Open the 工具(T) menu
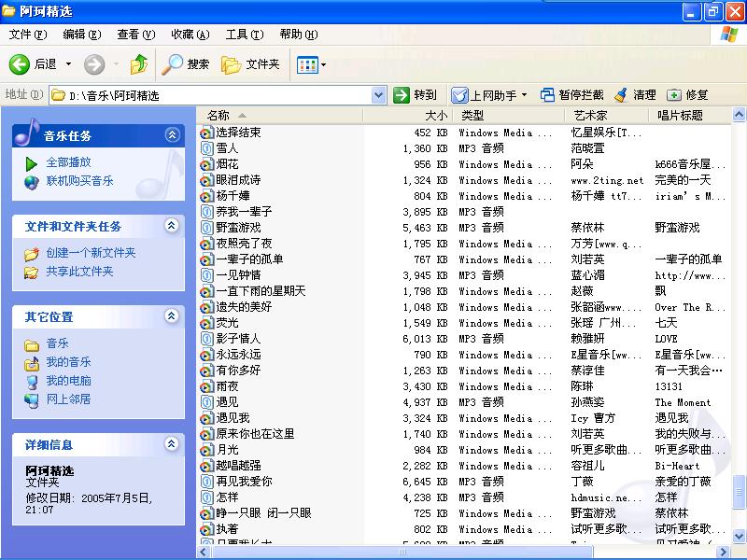 tap(243, 35)
